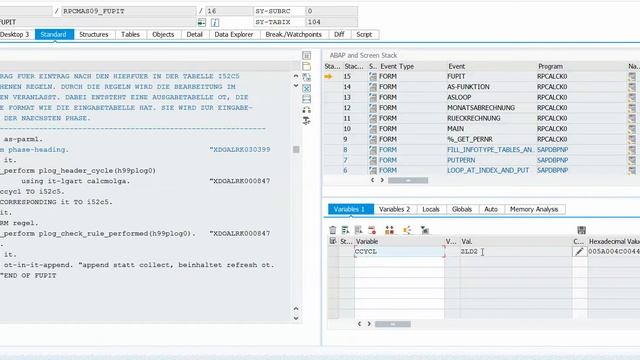
Task: Switch to the Diff tab
Action: coord(339,35)
